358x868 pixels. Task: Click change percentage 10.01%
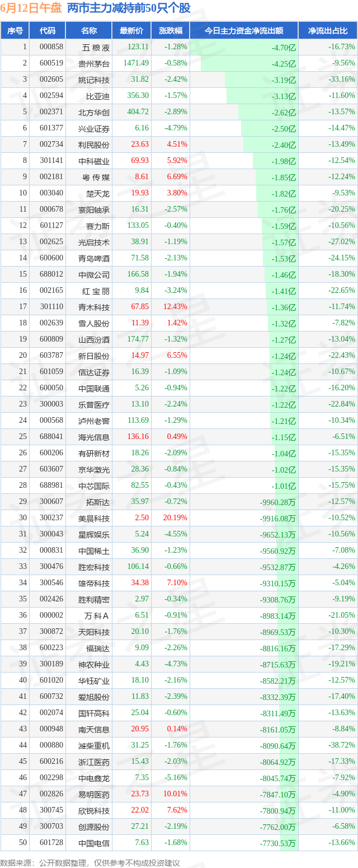pos(175,794)
